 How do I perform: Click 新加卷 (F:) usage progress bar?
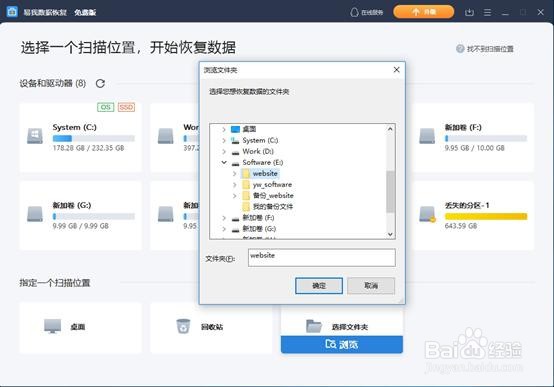486,138
